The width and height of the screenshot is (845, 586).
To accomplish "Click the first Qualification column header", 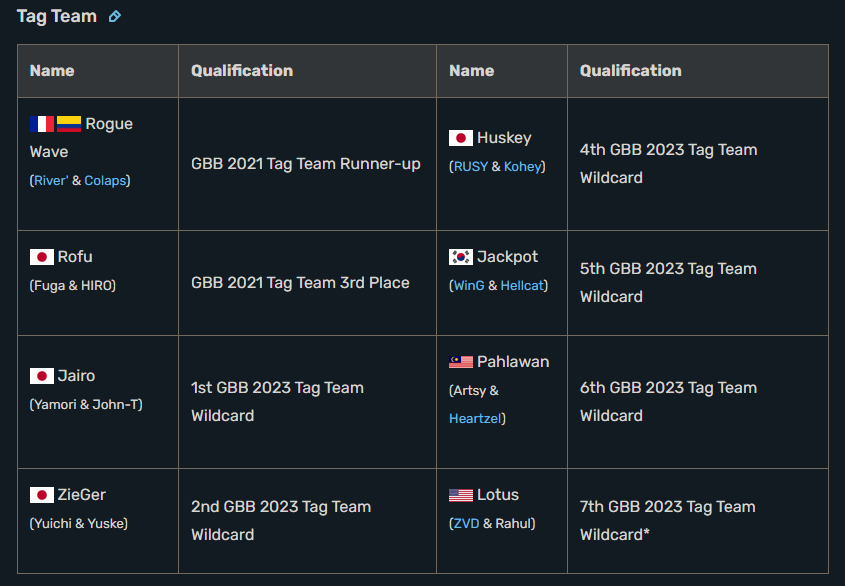I will click(242, 71).
